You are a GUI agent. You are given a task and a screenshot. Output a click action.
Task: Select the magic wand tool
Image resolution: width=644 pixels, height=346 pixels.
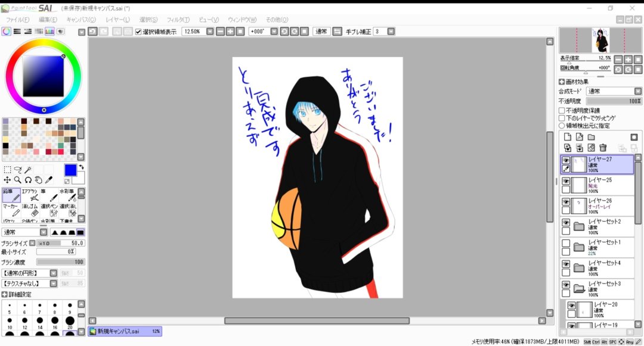(x=28, y=170)
